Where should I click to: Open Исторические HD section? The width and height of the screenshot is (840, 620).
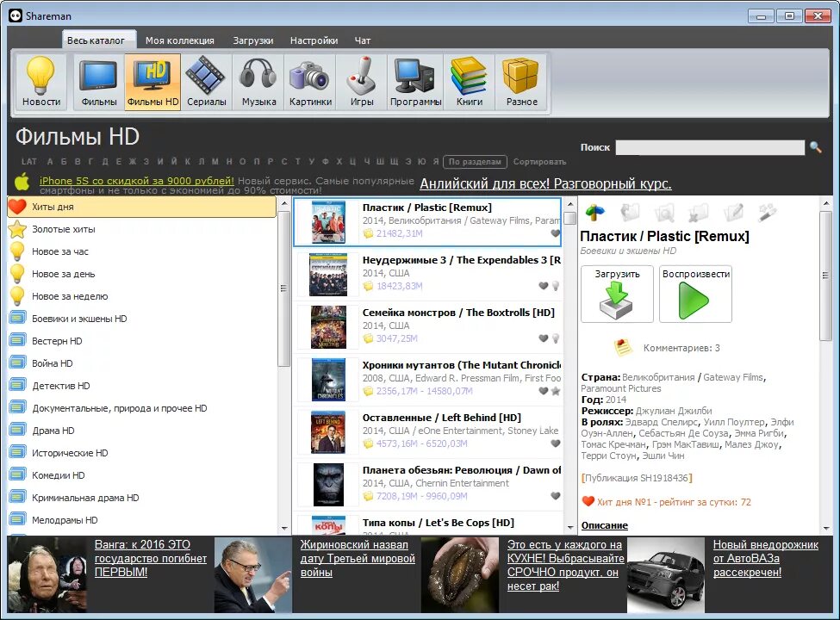(142, 453)
